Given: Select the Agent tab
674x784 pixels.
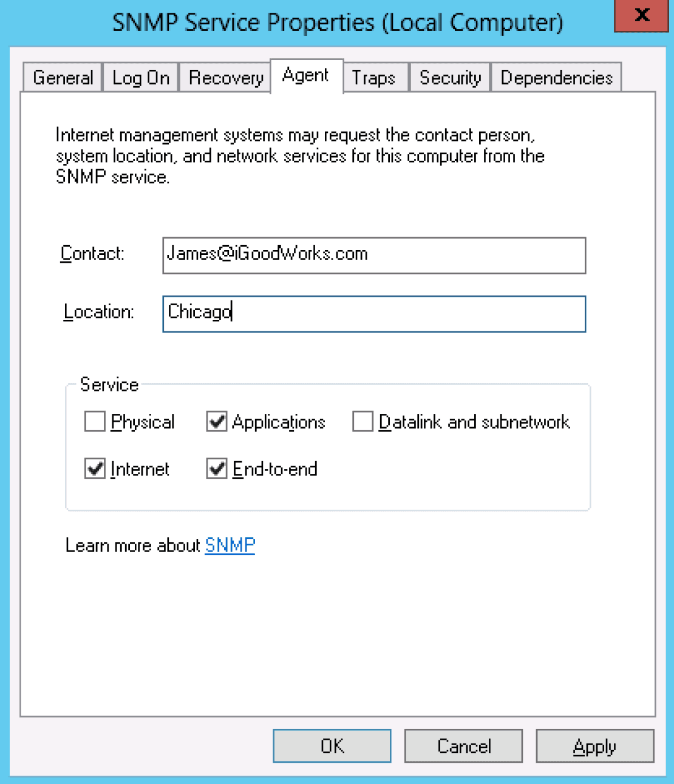Looking at the screenshot, I should coord(305,76).
